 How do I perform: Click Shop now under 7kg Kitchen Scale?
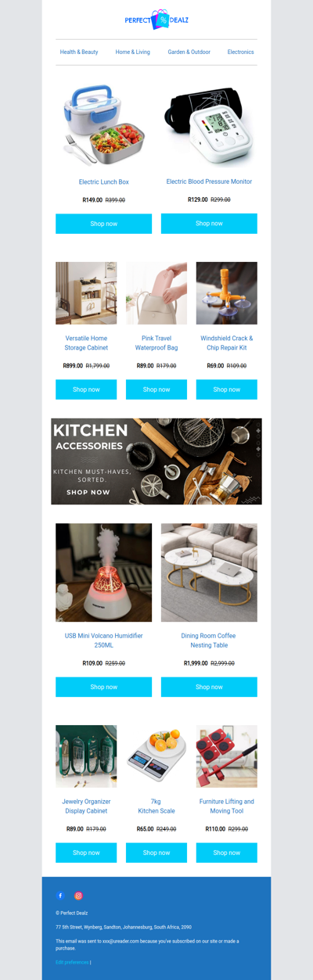pos(156,853)
